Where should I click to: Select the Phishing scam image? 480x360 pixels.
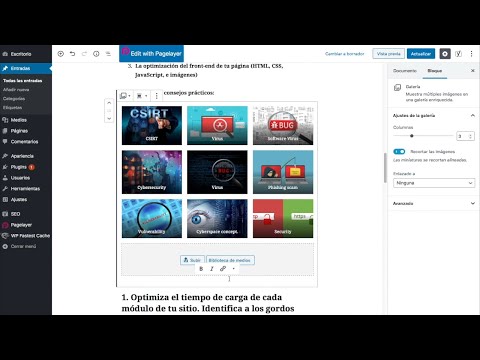(283, 172)
